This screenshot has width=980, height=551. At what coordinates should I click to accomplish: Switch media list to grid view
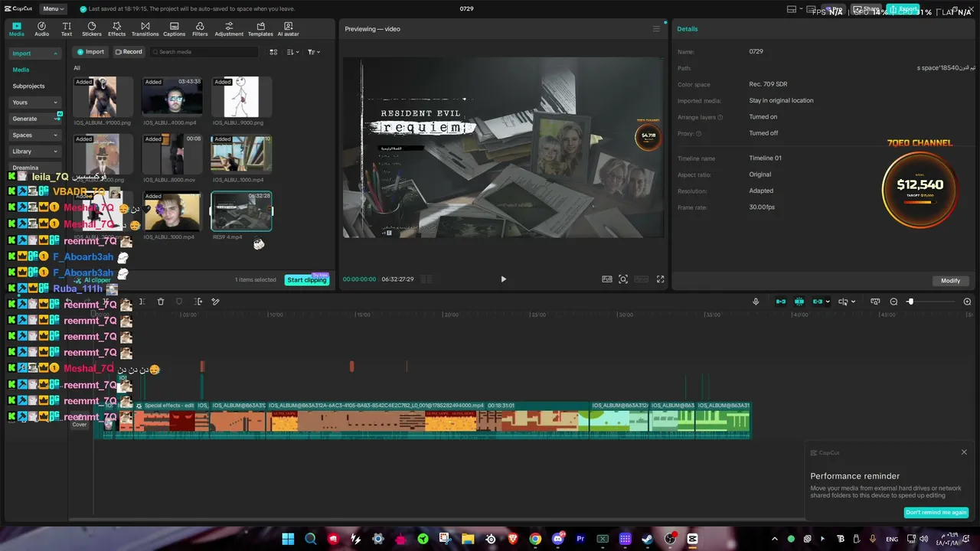273,52
